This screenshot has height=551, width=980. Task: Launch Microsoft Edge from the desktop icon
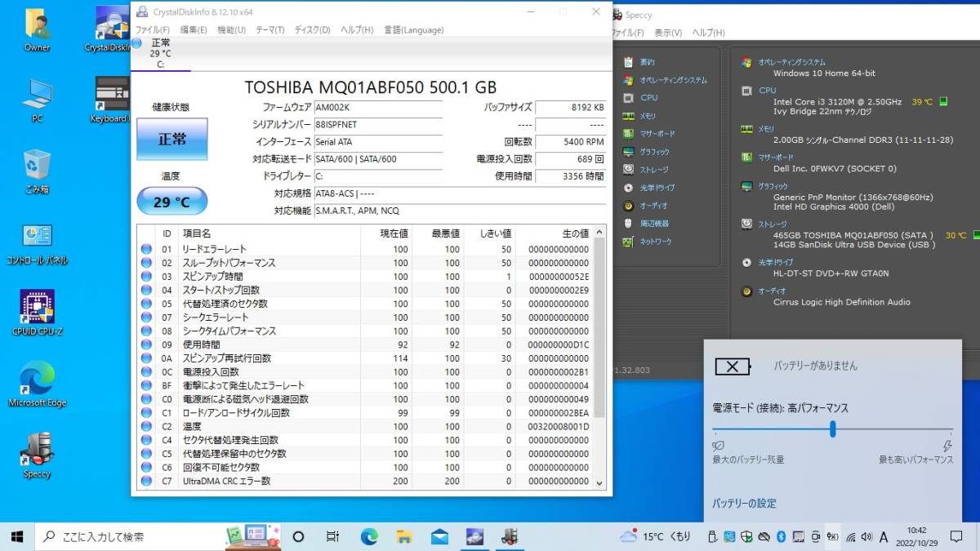point(37,384)
